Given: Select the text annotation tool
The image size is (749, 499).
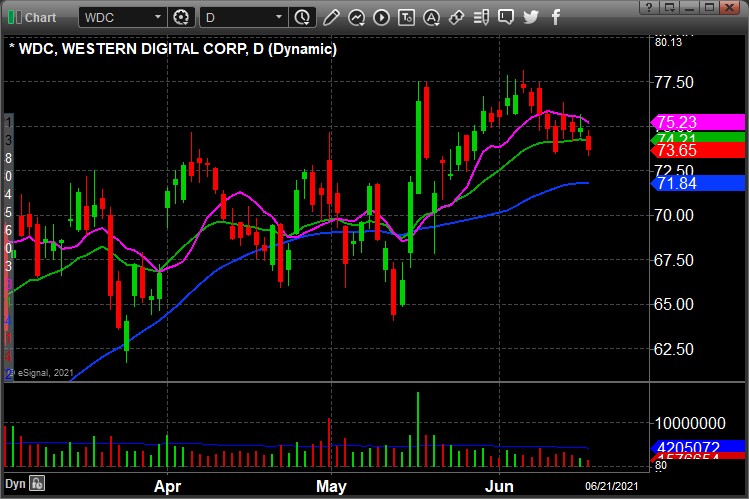Looking at the screenshot, I should [x=406, y=18].
